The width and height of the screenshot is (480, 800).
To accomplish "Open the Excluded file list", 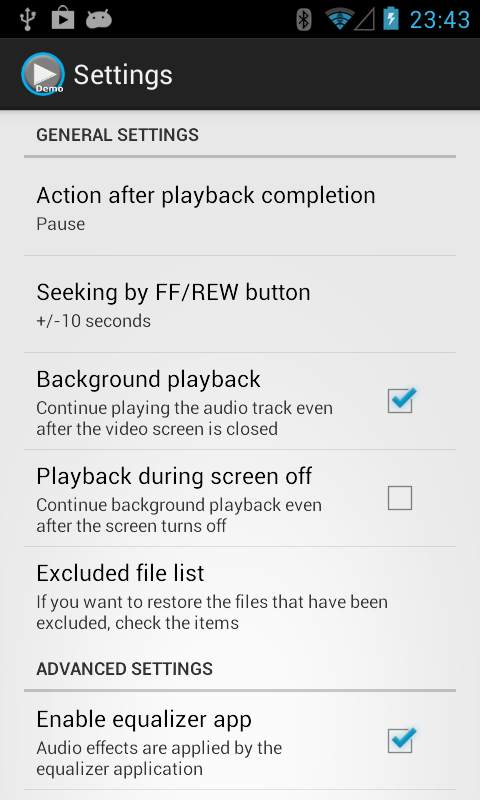I will tap(240, 596).
